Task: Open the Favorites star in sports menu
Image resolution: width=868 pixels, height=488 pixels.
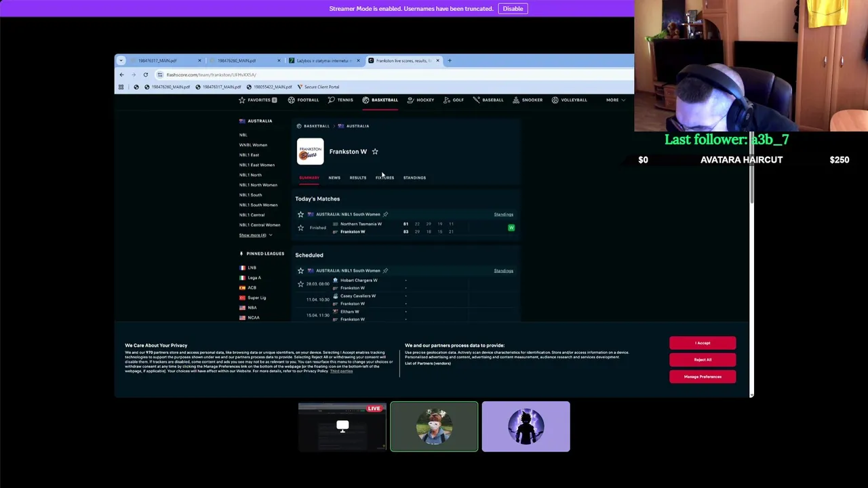Action: click(242, 100)
